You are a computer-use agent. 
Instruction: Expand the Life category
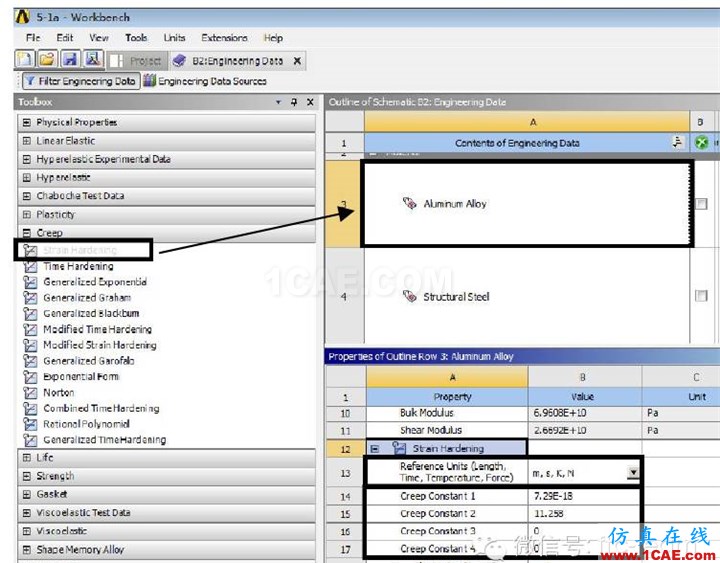27,457
